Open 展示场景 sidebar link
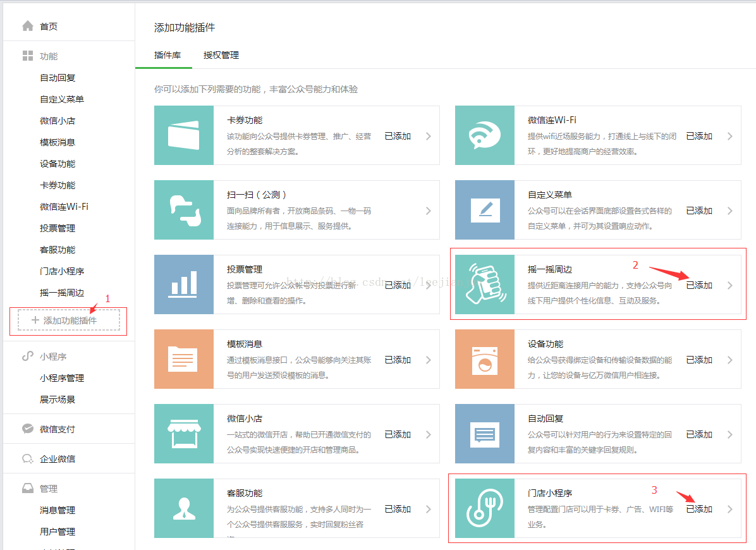The height and width of the screenshot is (550, 756). (x=58, y=400)
